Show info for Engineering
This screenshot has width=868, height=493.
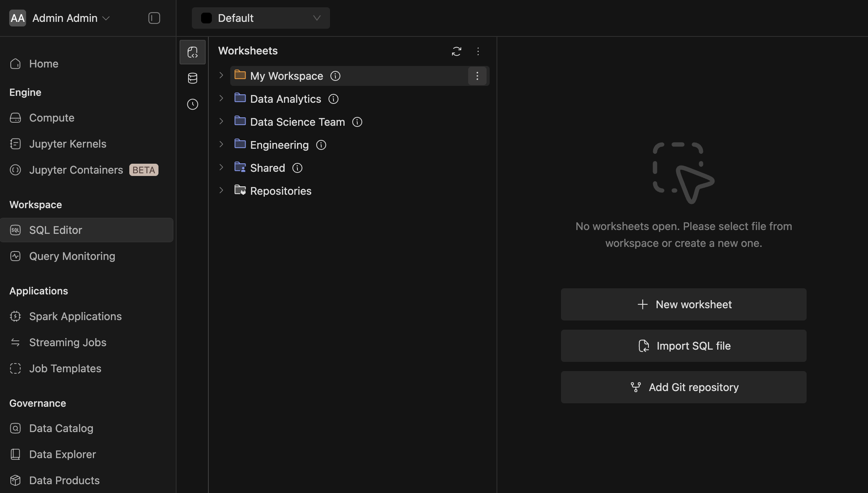321,145
